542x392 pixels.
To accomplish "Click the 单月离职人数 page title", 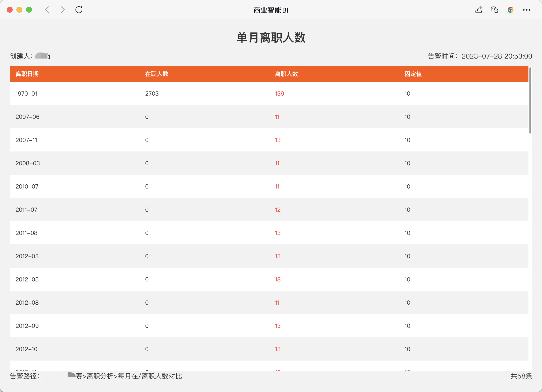I will tap(271, 38).
